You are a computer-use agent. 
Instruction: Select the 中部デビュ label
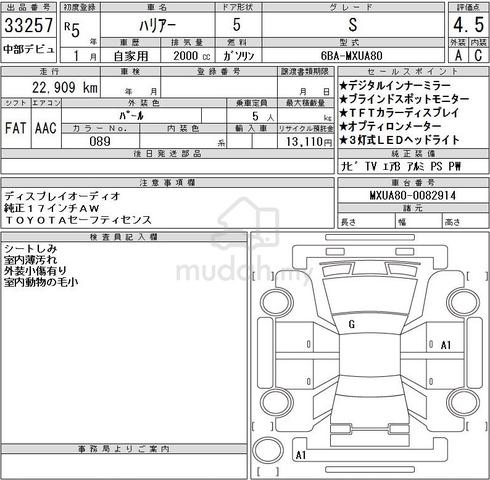click(29, 49)
